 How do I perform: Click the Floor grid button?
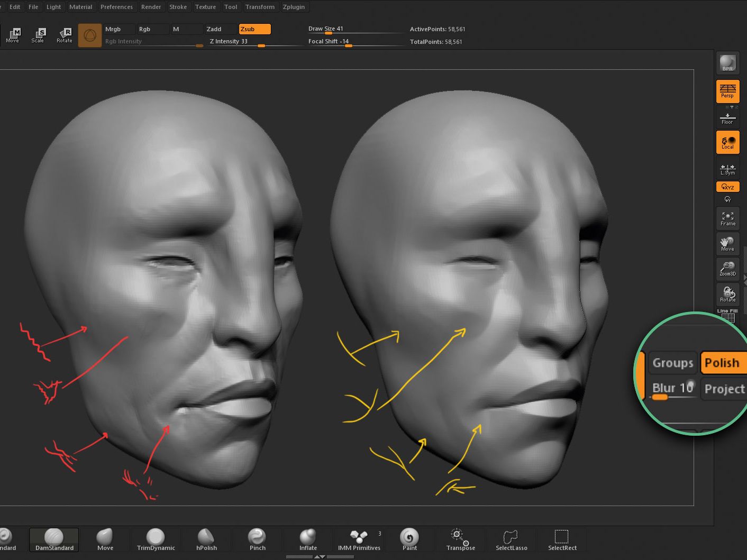[x=727, y=118]
